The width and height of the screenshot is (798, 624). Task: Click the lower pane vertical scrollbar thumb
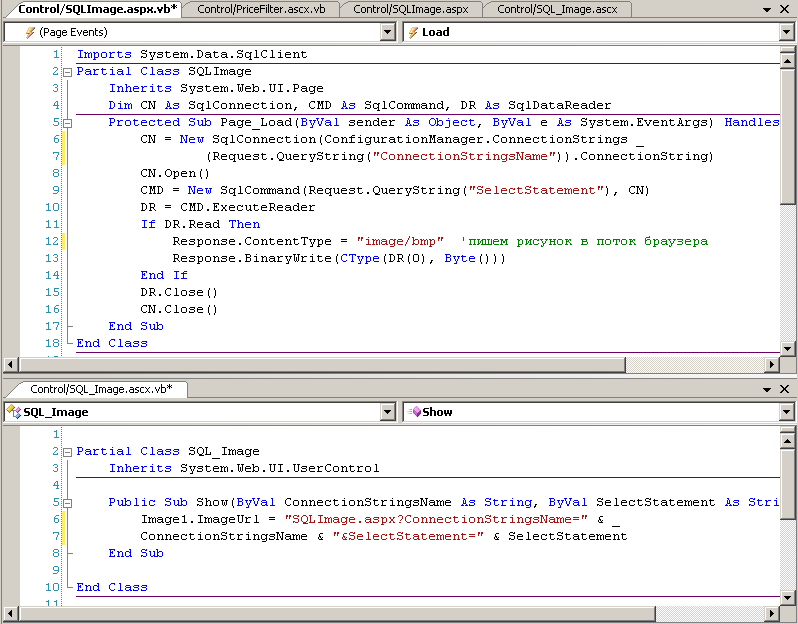(787, 484)
